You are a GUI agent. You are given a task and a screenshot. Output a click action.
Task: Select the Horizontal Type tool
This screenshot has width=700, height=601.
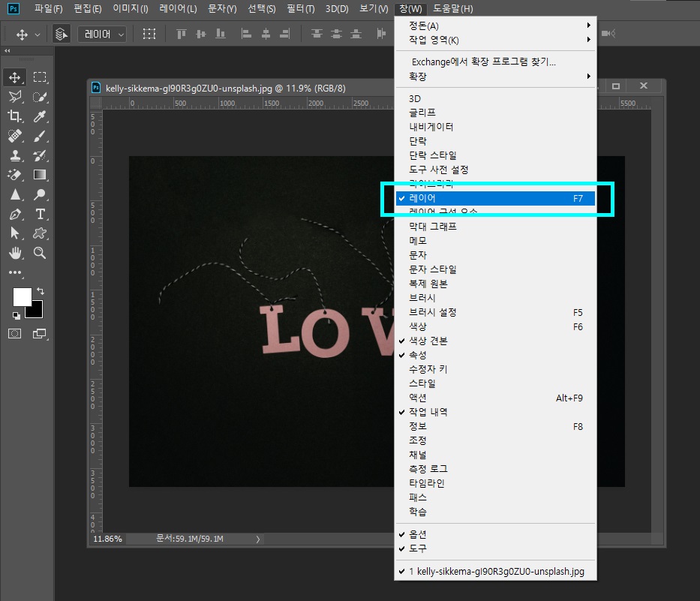click(x=40, y=214)
